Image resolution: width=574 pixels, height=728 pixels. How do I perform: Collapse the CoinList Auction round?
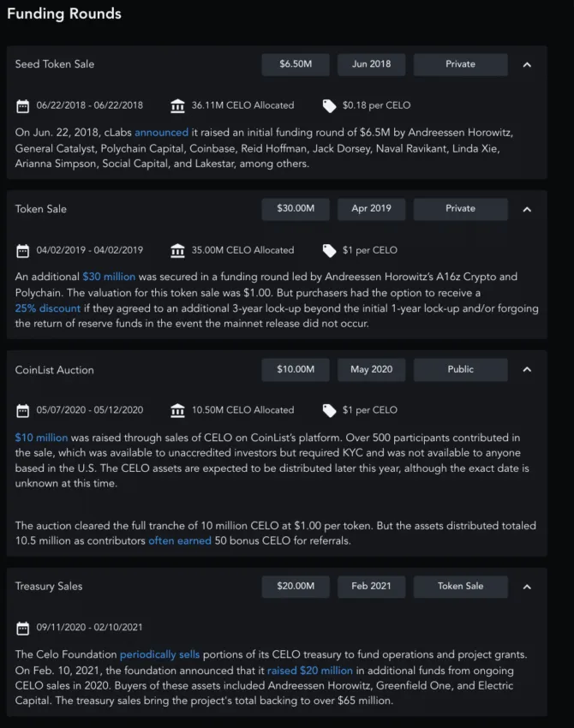click(527, 370)
